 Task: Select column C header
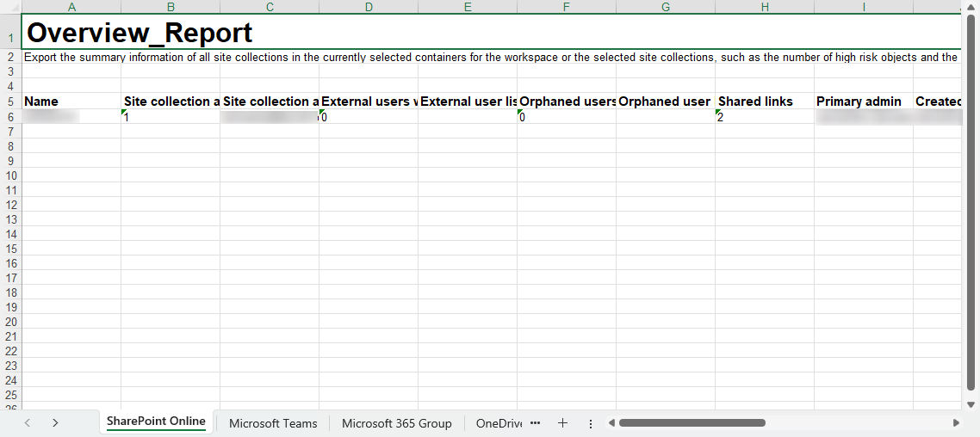(270, 7)
